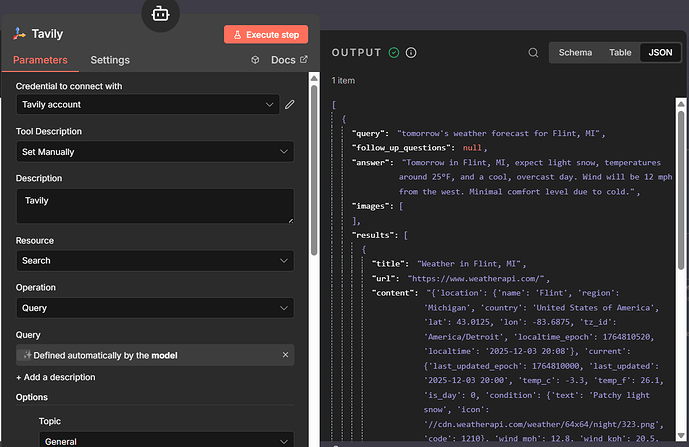Switch output view to Schema
This screenshot has width=689, height=447.
pos(575,52)
